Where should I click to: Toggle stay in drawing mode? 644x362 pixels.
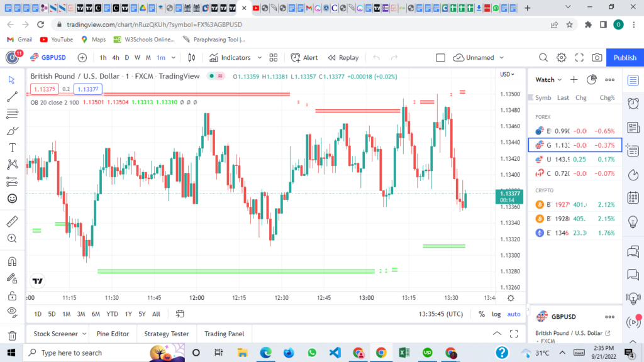12,278
